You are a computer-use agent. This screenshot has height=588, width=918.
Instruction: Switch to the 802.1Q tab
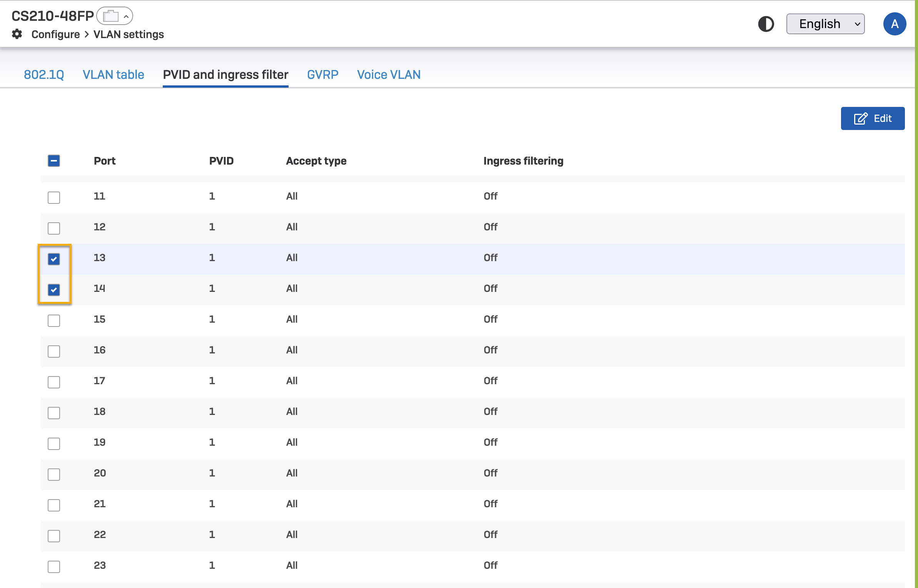(44, 75)
